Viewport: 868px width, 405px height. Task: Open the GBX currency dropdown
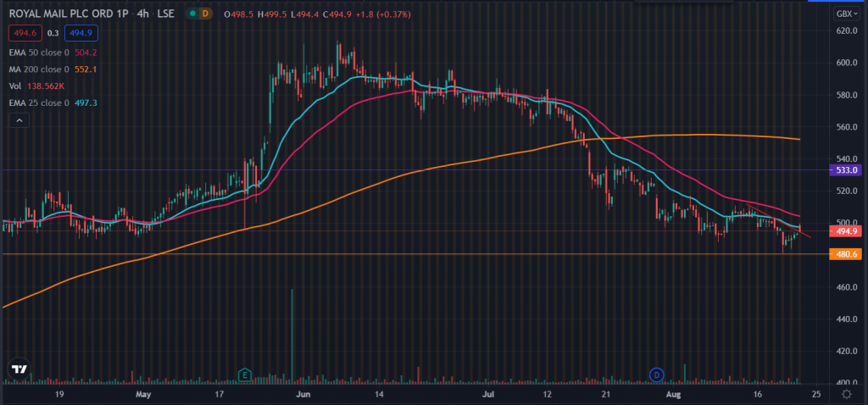click(x=846, y=14)
